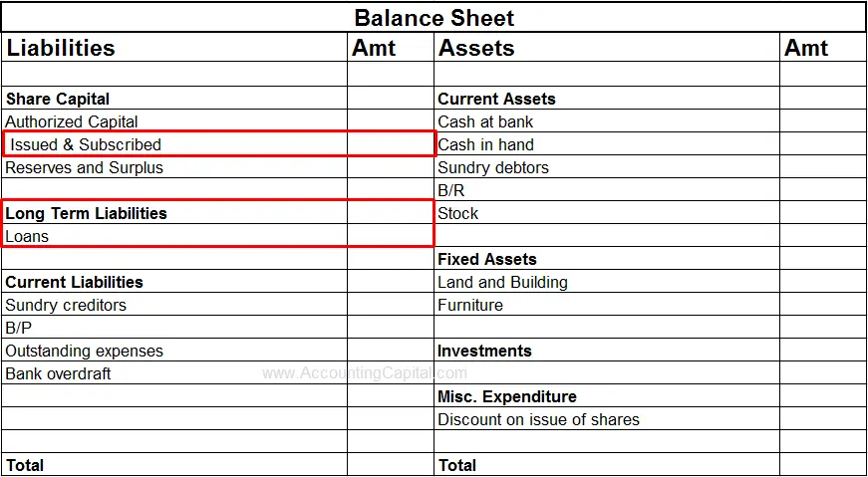The image size is (868, 477).
Task: Select the Assets column header
Action: pos(476,48)
